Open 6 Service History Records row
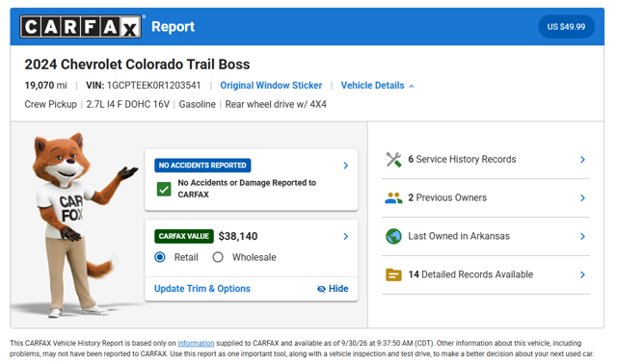617x364 pixels. click(x=486, y=159)
